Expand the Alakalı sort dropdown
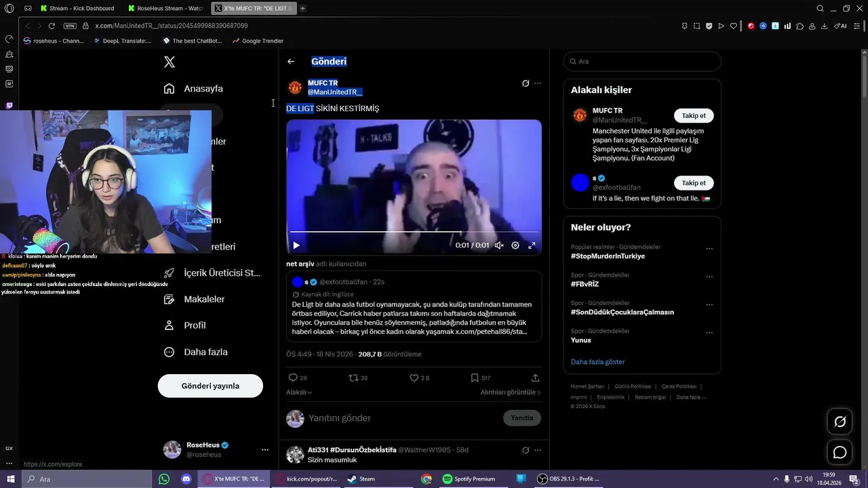The height and width of the screenshot is (488, 868). [x=299, y=392]
